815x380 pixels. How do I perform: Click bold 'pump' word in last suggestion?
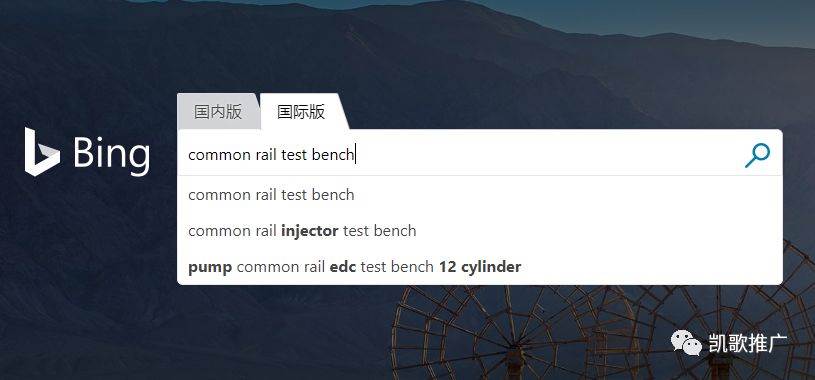[210, 267]
